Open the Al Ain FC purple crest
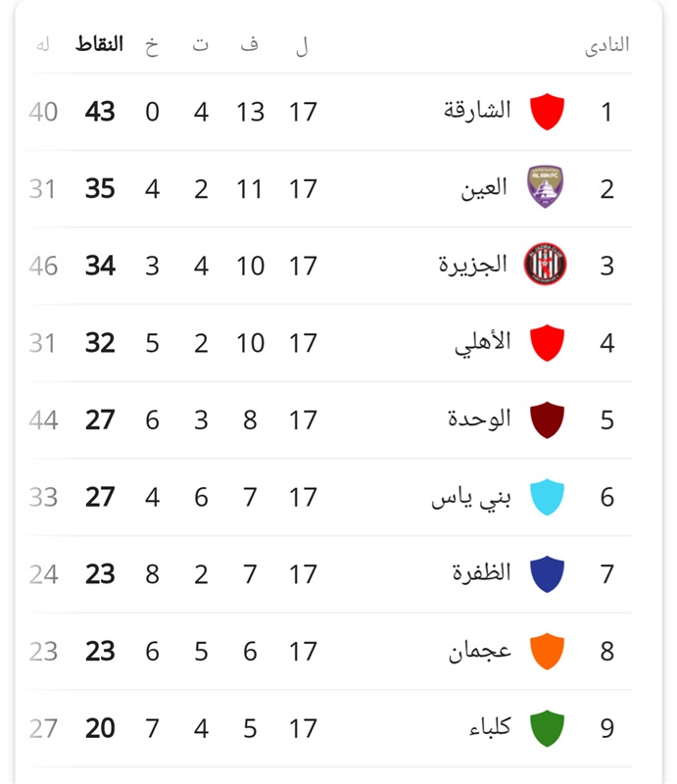Screen dimensions: 677x784 pyautogui.click(x=546, y=187)
